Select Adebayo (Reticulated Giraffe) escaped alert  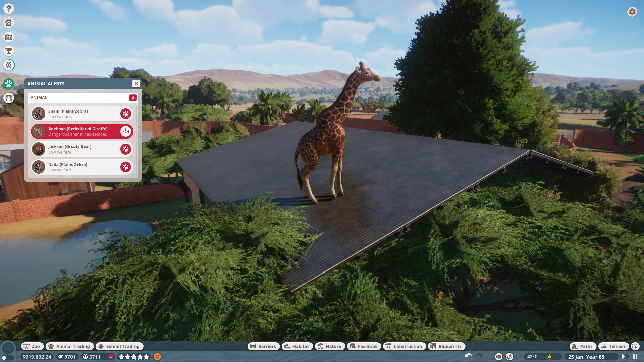(82, 131)
